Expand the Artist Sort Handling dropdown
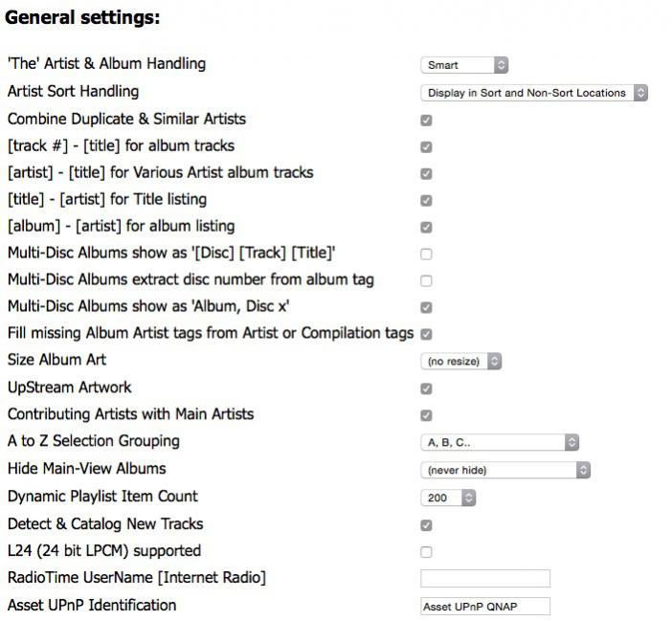672x621 pixels. pyautogui.click(x=534, y=93)
